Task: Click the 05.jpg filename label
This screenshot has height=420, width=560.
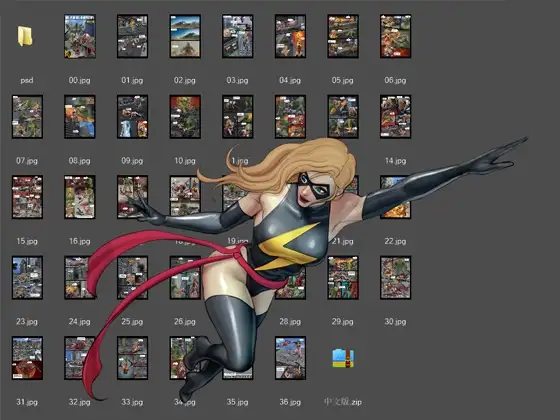Action: point(342,80)
